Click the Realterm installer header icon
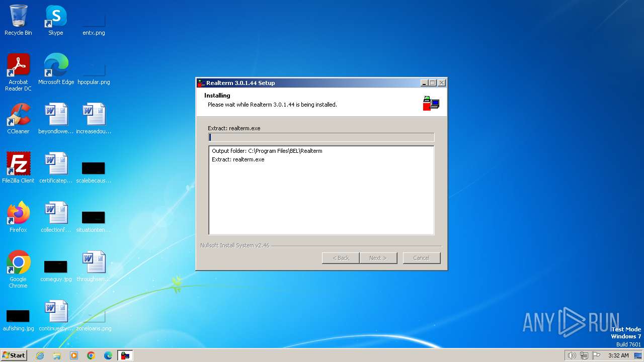644x362 pixels. (x=431, y=103)
